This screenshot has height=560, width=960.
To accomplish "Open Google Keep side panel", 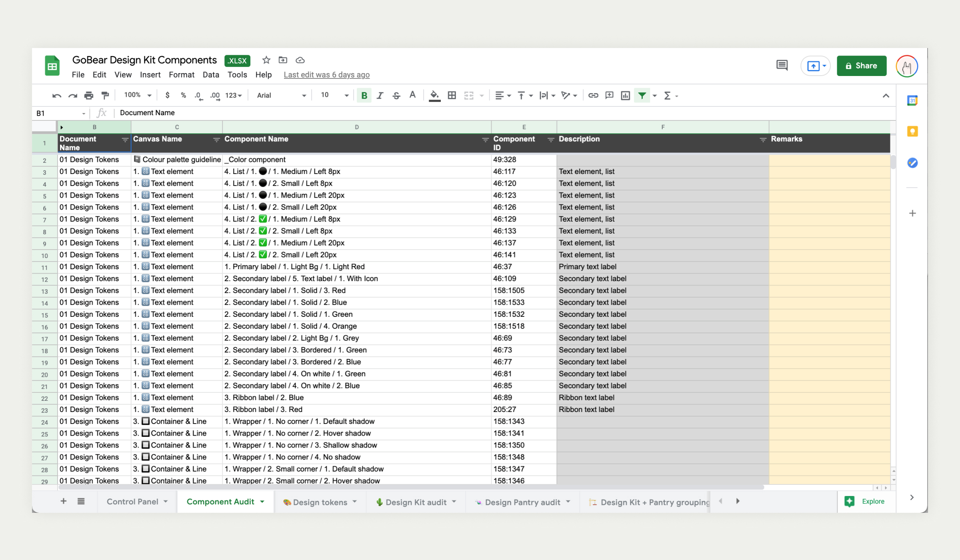I will (x=912, y=132).
